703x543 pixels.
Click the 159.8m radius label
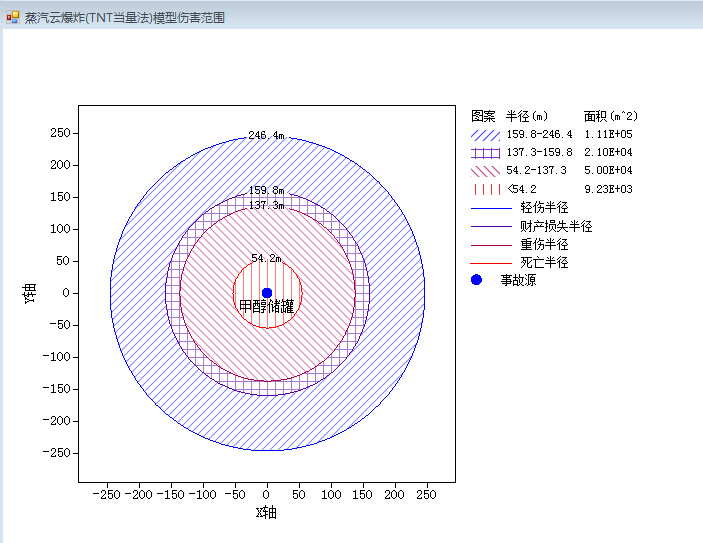[266, 190]
